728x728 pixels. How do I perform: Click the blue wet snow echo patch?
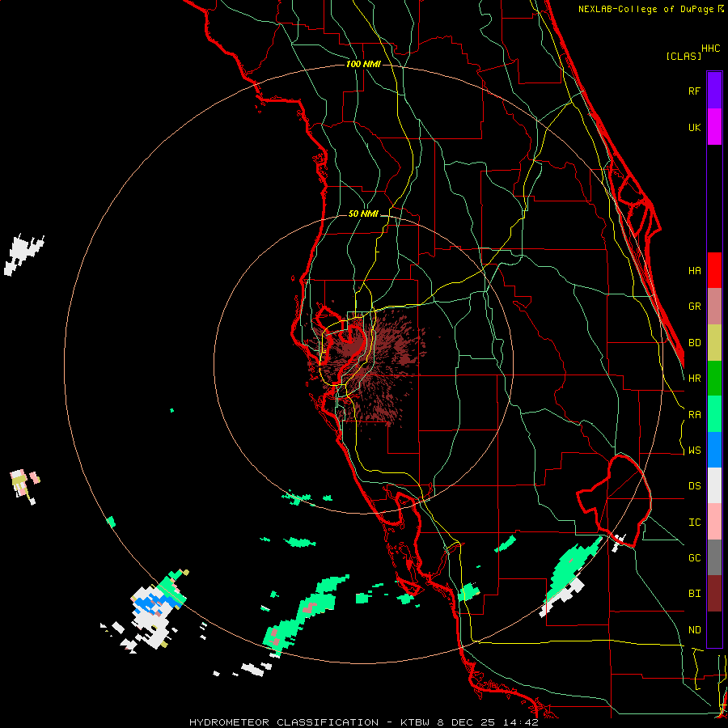157,603
